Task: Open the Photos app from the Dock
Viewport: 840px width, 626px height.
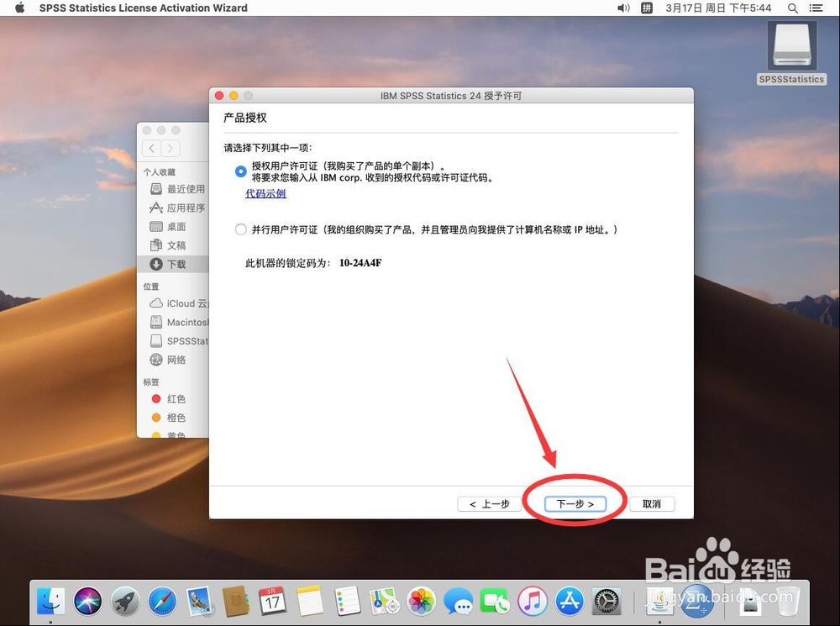Action: (x=422, y=602)
